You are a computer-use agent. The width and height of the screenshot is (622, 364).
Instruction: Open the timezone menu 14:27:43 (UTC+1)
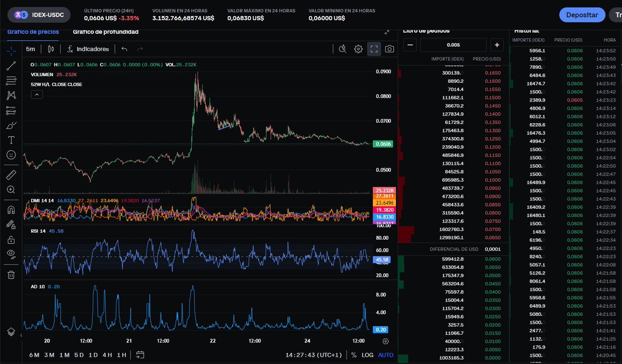(x=314, y=355)
